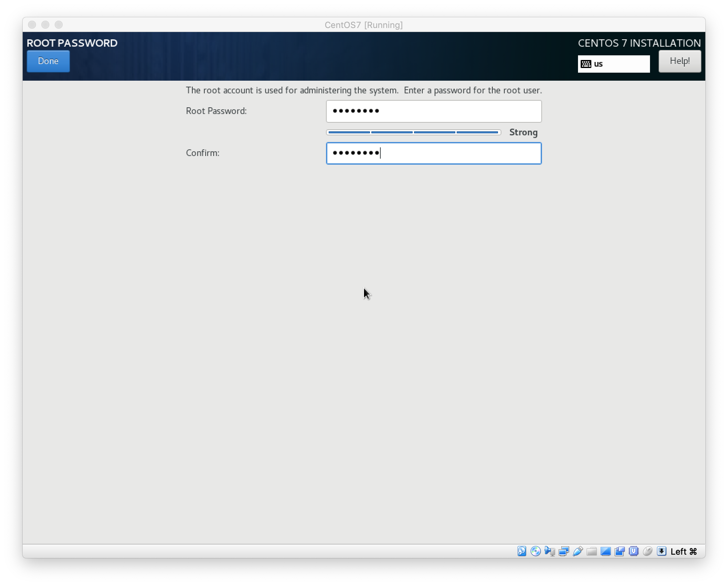Click the Left ⌘ host key label
The height and width of the screenshot is (586, 728).
click(x=684, y=552)
